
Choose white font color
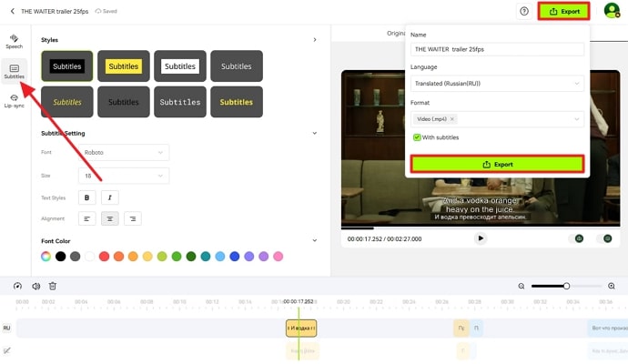coord(90,257)
